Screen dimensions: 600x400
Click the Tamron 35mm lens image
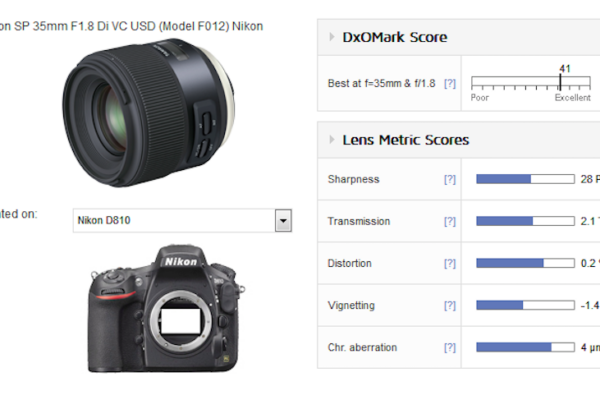tap(148, 112)
